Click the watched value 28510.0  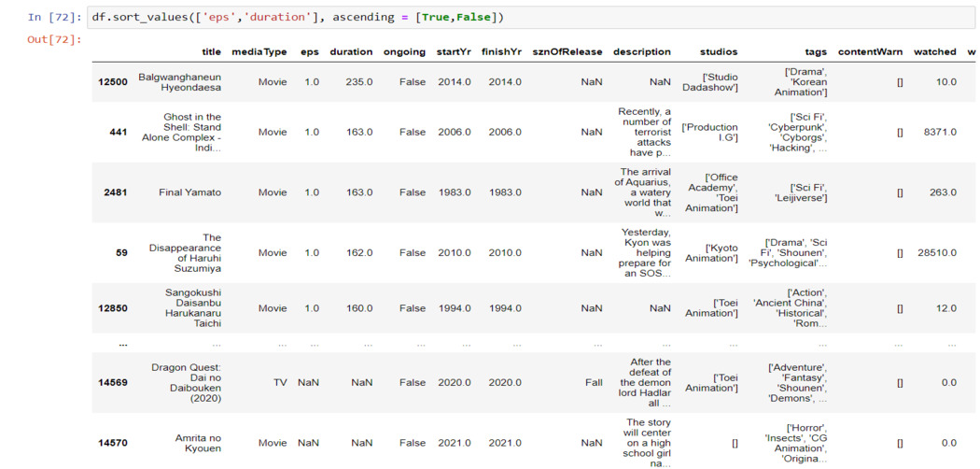pos(937,252)
